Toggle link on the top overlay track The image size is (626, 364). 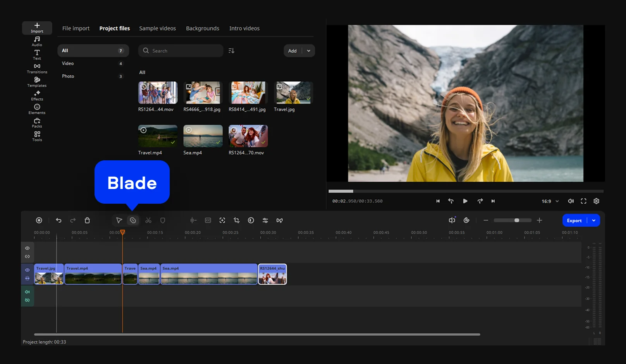(27, 256)
